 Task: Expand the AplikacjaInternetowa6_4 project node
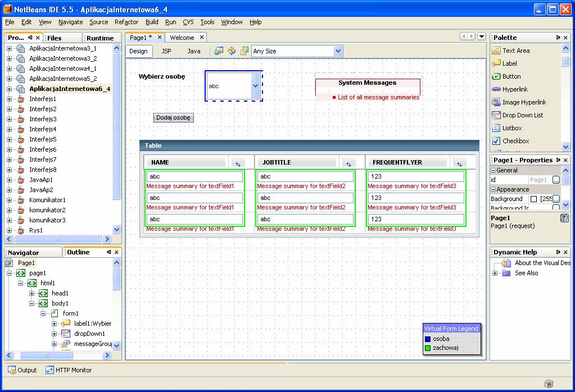[x=9, y=89]
